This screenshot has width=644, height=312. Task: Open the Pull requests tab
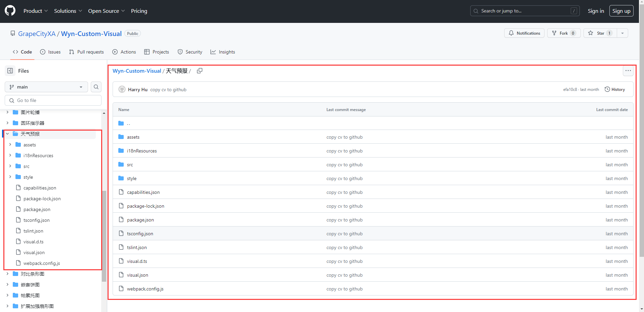click(86, 52)
